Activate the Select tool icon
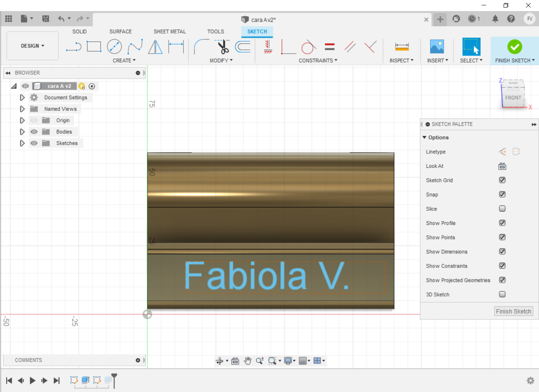 [471, 46]
